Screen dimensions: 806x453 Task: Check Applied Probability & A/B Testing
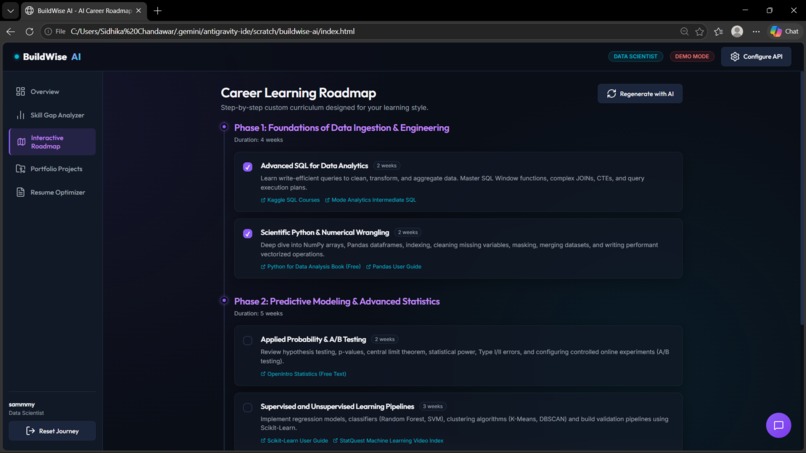coord(248,340)
